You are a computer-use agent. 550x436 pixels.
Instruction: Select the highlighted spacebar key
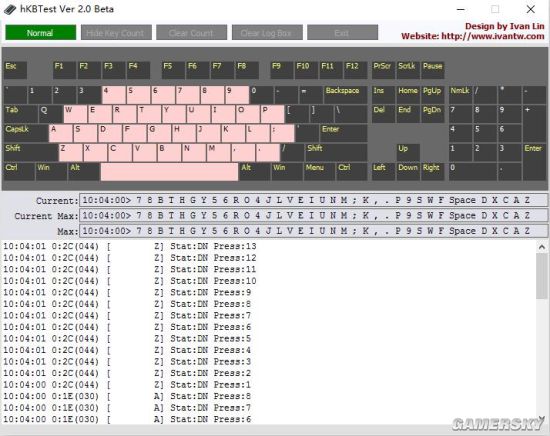[x=169, y=172]
